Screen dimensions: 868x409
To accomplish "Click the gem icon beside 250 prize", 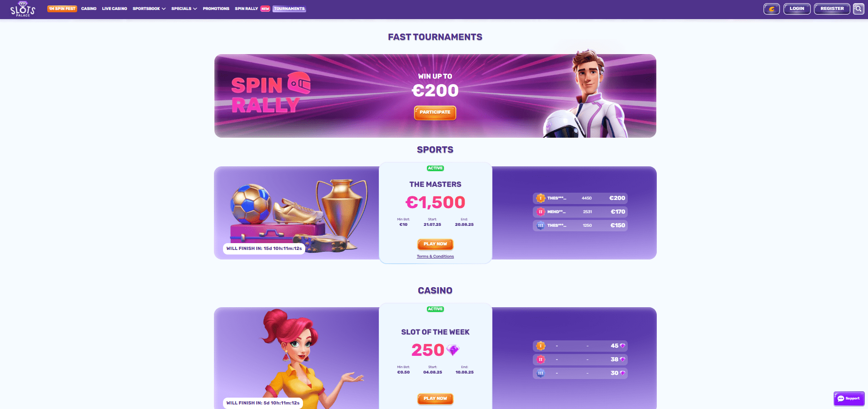I will point(453,350).
